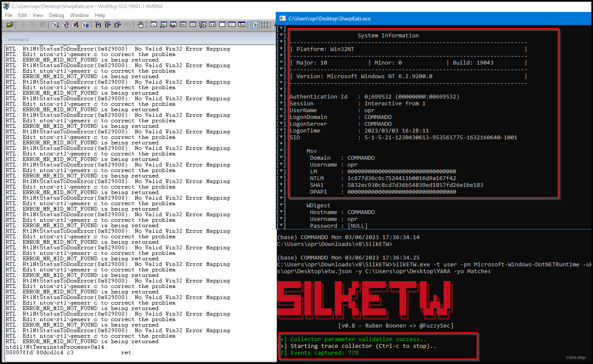Click the SID value starting S-1-5-21
Viewport: 593px width, 364px height.
[x=441, y=137]
